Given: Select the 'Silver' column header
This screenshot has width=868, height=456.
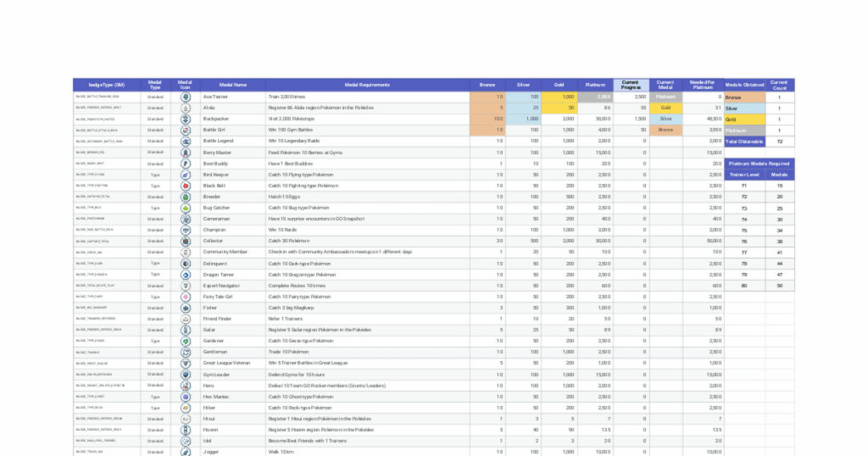Looking at the screenshot, I should pyautogui.click(x=523, y=85).
